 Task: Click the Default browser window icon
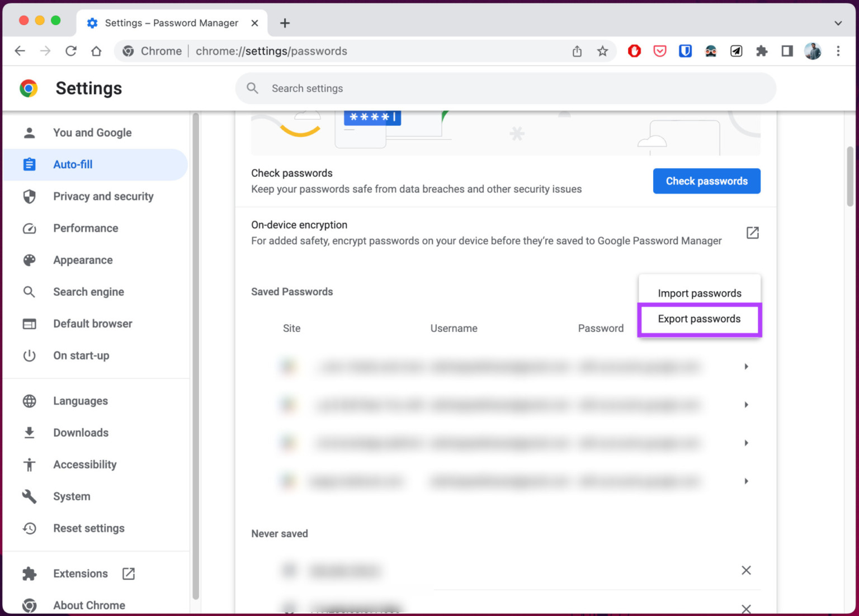tap(29, 324)
